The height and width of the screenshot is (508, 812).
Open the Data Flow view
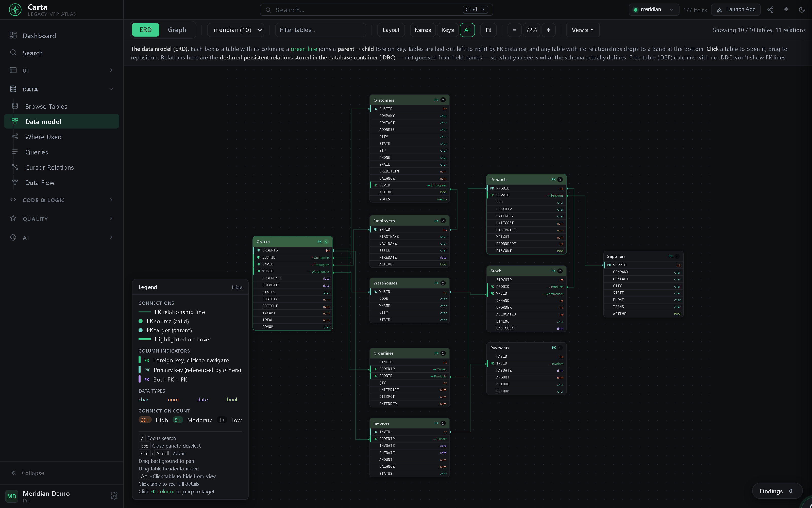click(62, 182)
